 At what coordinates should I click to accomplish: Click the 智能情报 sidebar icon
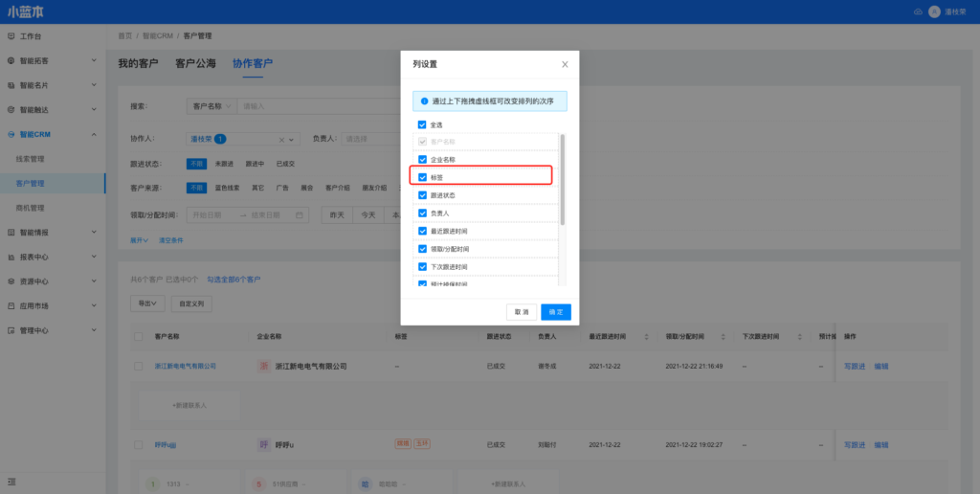tap(11, 232)
